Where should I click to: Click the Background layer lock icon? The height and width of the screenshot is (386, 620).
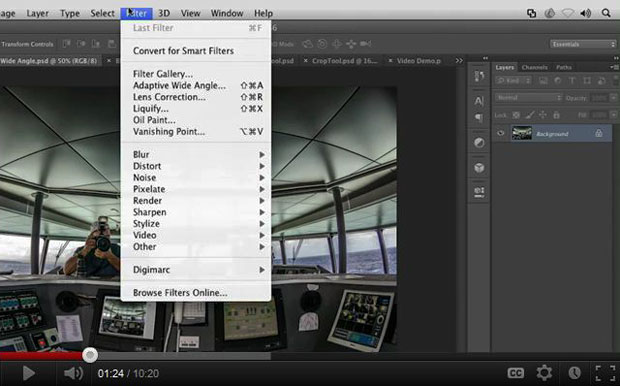[x=599, y=133]
